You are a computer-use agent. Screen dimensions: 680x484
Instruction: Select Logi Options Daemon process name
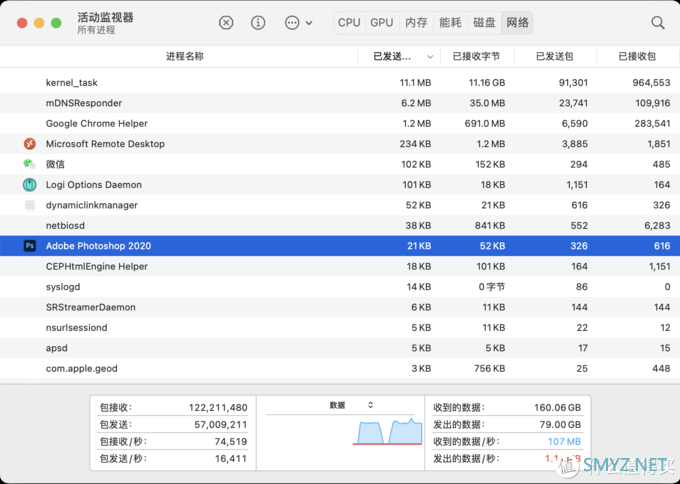click(x=94, y=184)
